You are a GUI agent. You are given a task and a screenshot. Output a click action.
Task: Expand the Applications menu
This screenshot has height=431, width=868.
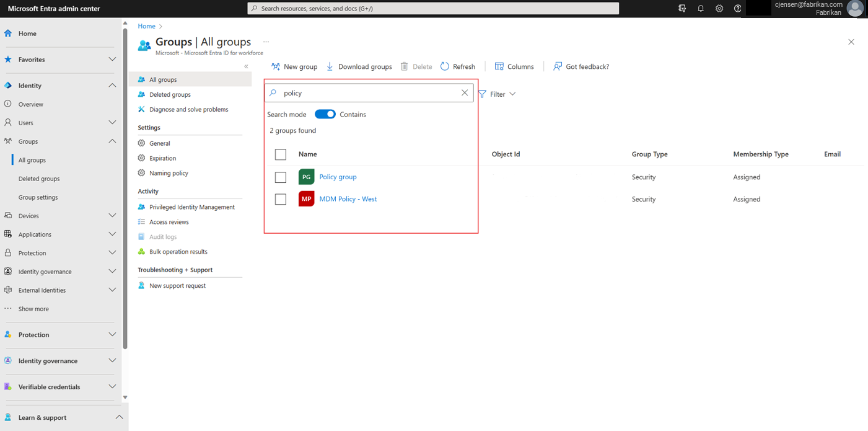[112, 234]
